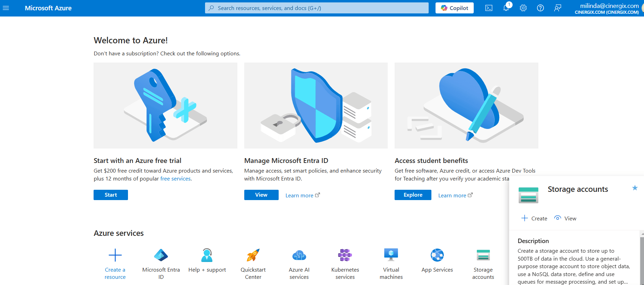Open the free services link
Viewport: 644px width, 285px height.
[x=175, y=179]
